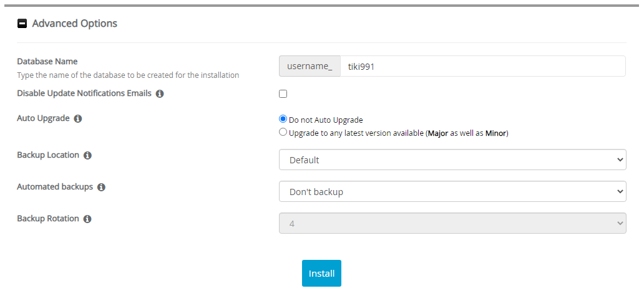Click the Do not Auto Upgrade label text
The width and height of the screenshot is (644, 301).
pos(326,120)
